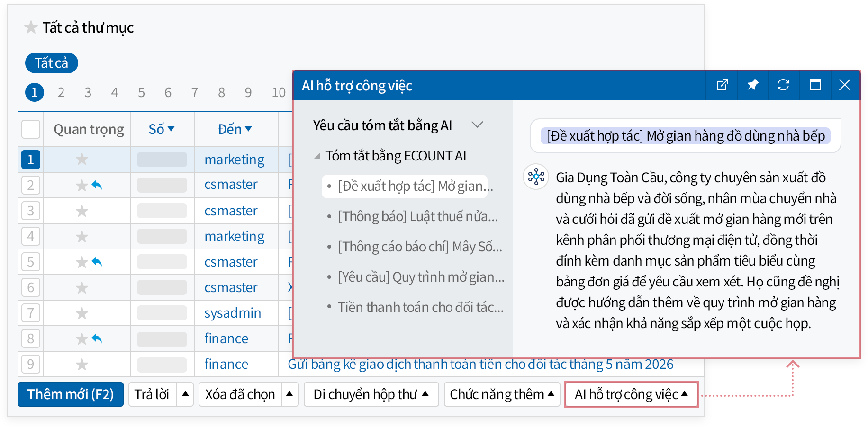Image resolution: width=868 pixels, height=427 pixels.
Task: Expand Yêu cầu tóm tắt bằng AI chevron
Action: click(x=477, y=125)
